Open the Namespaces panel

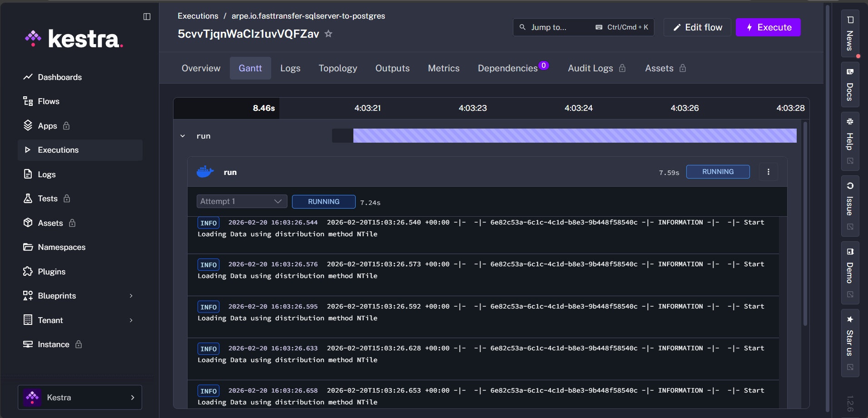tap(62, 247)
